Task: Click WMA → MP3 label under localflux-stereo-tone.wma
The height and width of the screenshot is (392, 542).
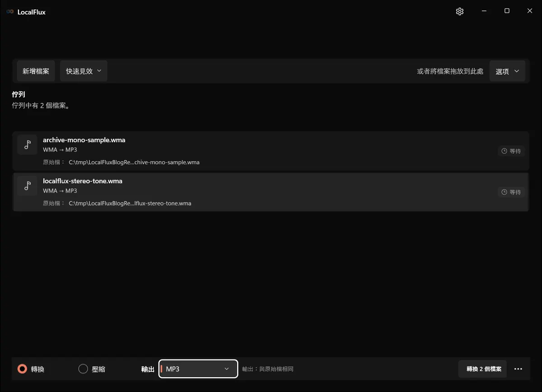Action: (x=60, y=191)
